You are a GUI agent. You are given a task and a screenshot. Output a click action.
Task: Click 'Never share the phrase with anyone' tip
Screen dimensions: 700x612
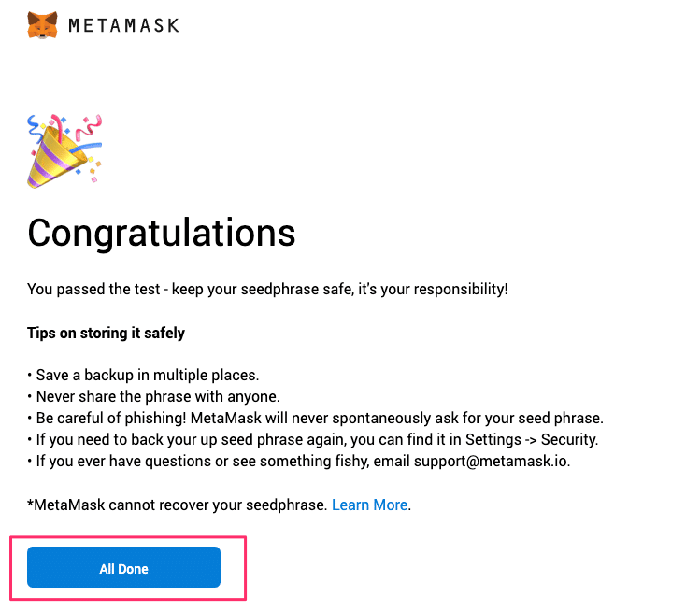158,396
